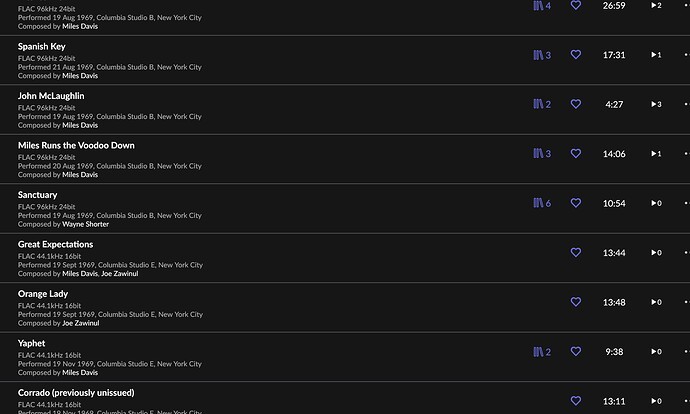Screen dimensions: 690x414
Task: Click library versions icon for Miles Runs the Voodoo Down
Action: 542,154
